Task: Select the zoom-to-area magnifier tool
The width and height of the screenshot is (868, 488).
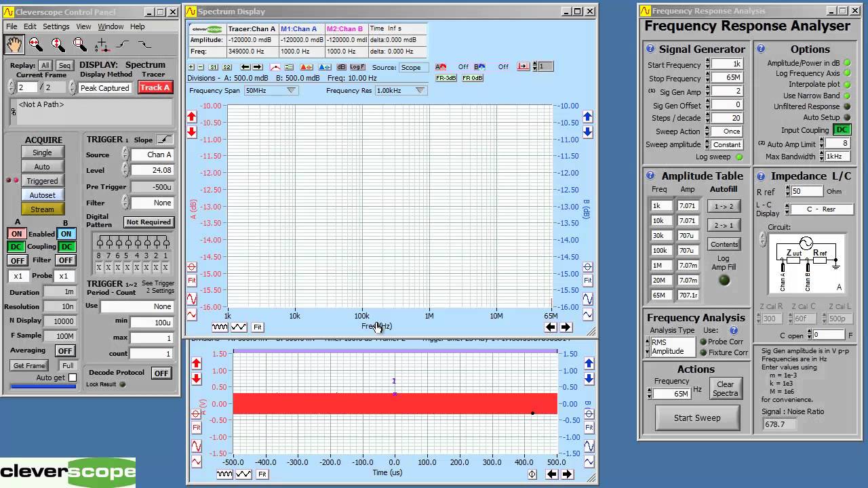Action: click(79, 45)
